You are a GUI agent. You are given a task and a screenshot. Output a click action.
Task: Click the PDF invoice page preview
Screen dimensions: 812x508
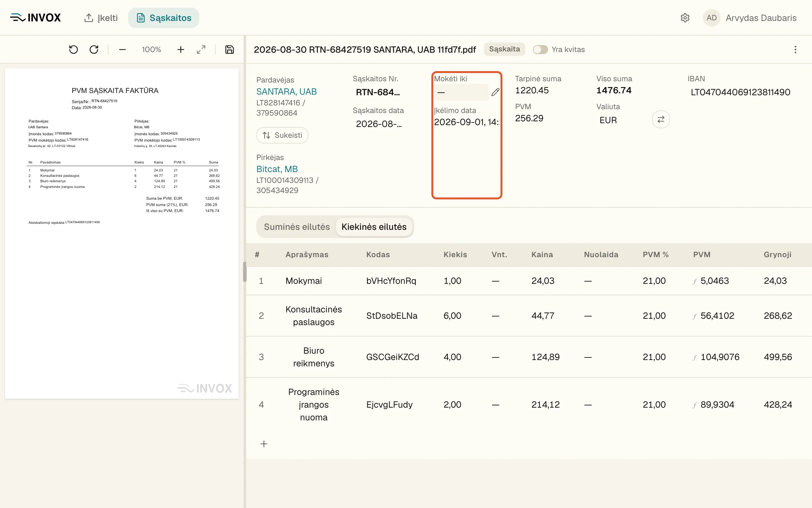[122, 234]
